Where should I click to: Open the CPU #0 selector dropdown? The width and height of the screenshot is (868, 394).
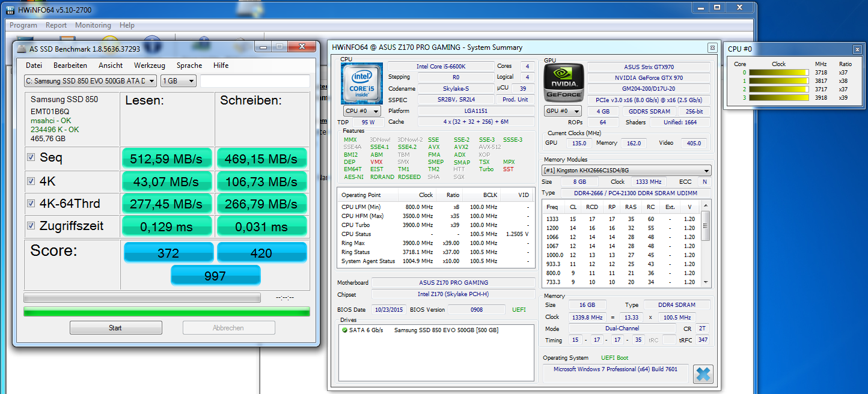click(362, 111)
